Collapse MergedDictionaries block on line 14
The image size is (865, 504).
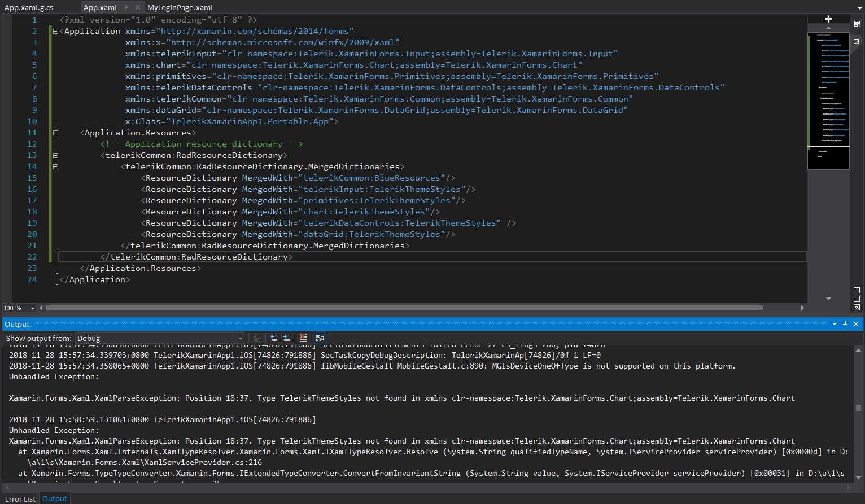coord(55,166)
